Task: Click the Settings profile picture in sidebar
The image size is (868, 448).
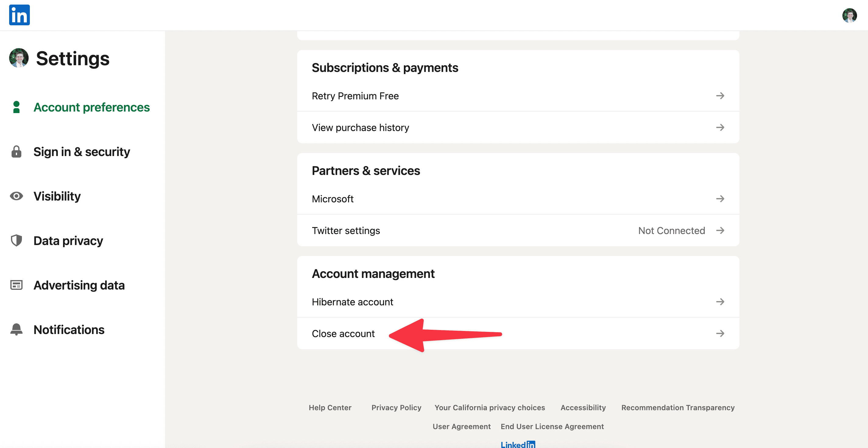Action: pos(19,58)
